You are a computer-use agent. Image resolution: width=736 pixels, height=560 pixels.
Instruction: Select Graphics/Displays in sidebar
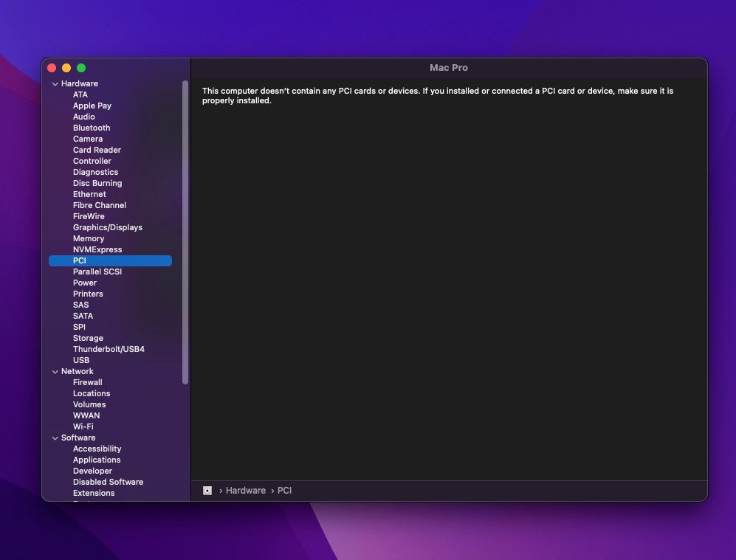pos(107,227)
